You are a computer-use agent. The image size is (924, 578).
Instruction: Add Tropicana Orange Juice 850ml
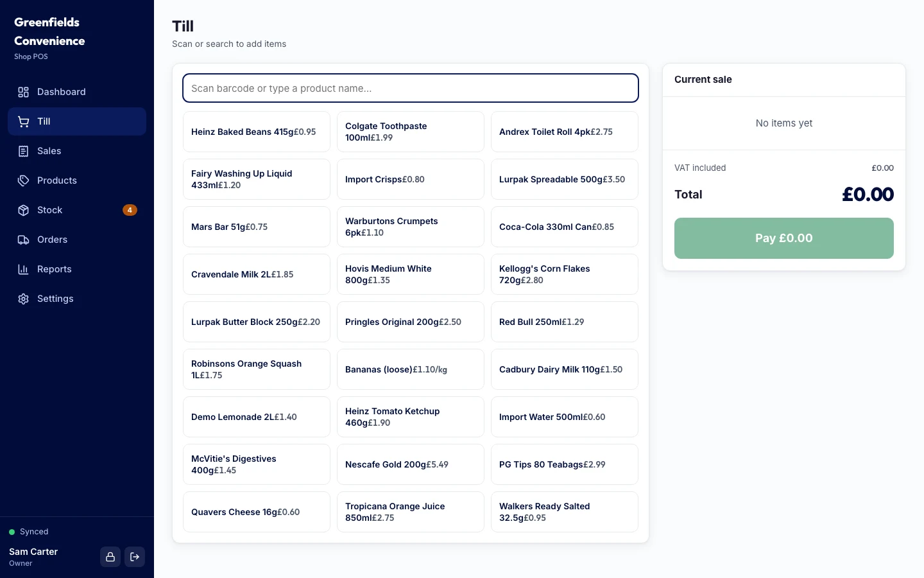411,512
